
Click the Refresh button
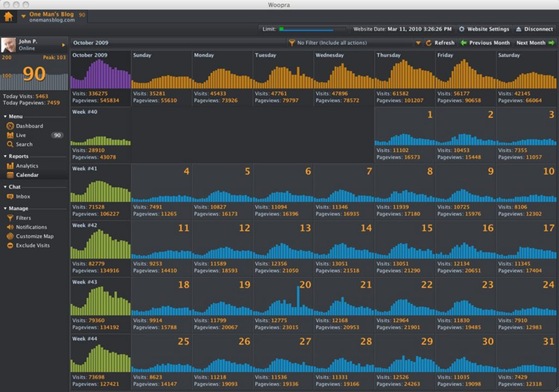pos(440,43)
